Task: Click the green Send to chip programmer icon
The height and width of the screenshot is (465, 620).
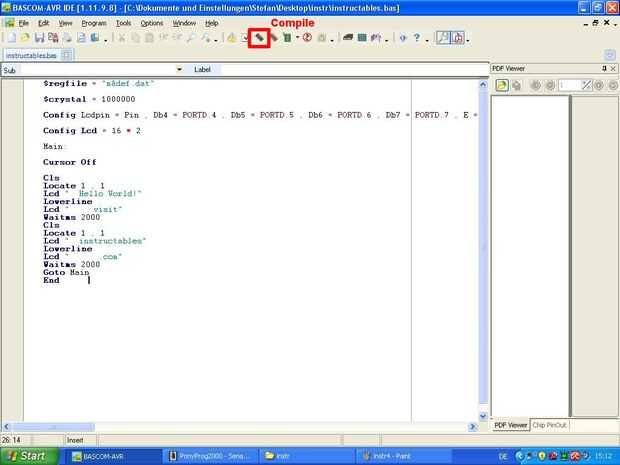Action: pos(287,38)
